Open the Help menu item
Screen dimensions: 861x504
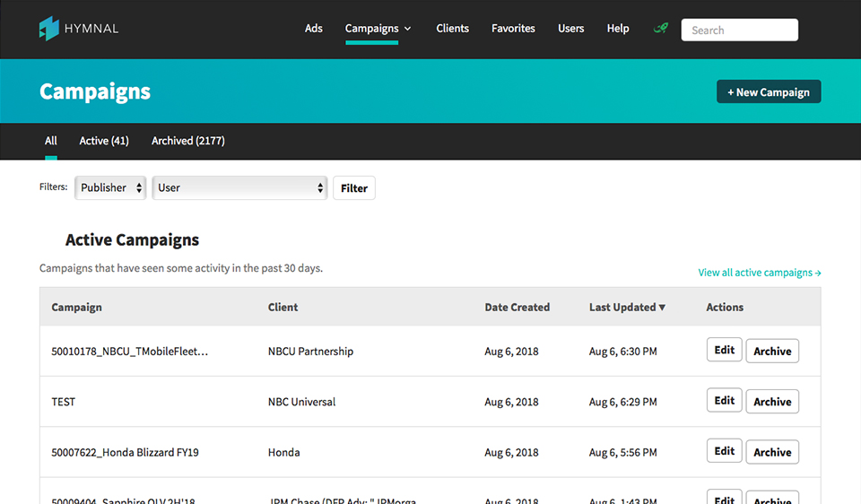(617, 29)
